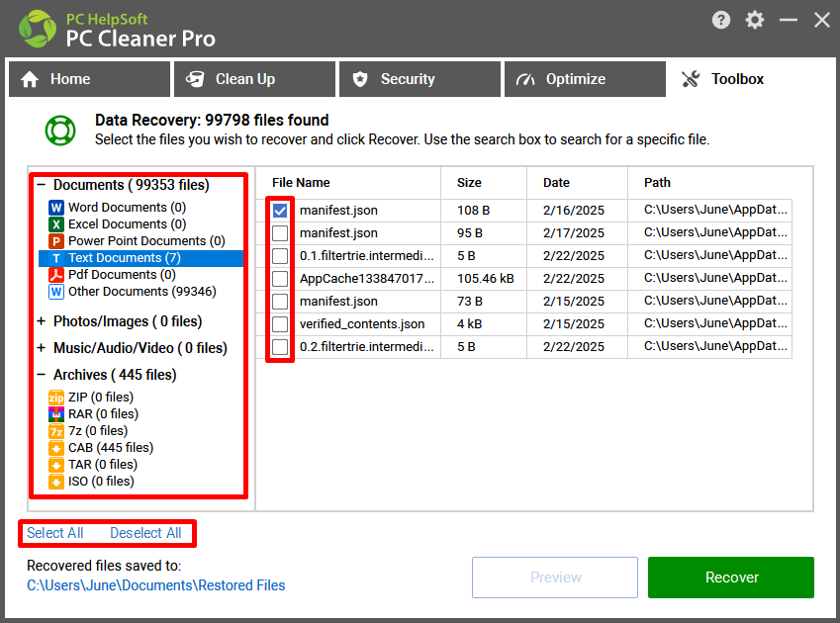Select ZIP (0 files) entry
The width and height of the screenshot is (840, 623).
pyautogui.click(x=101, y=398)
